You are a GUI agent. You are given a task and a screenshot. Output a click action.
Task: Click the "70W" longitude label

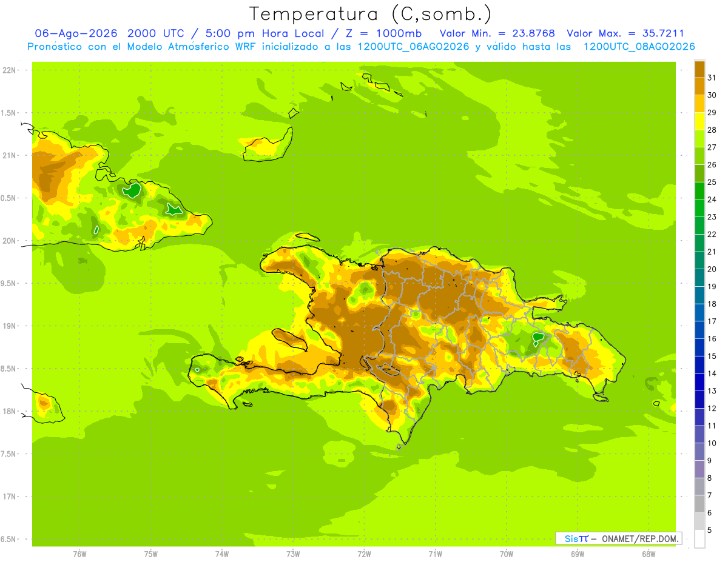coord(506,554)
